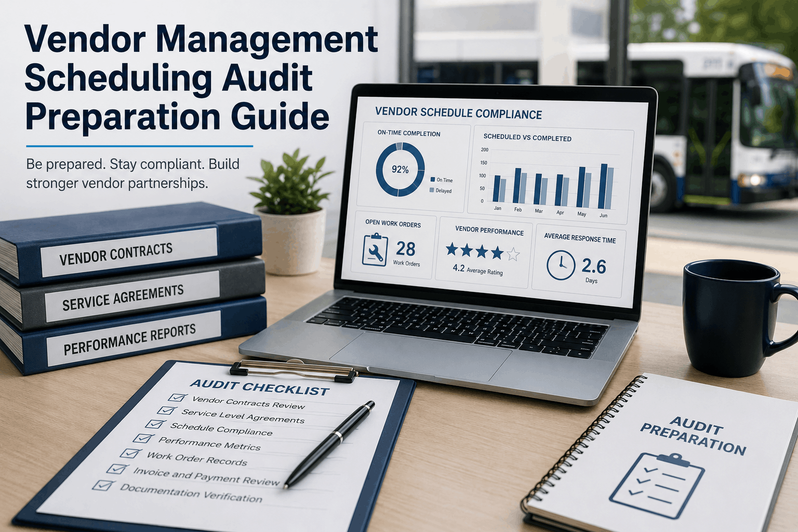Viewport: 798px width, 532px height.
Task: Click the black pen on the clipboard
Action: 329,444
